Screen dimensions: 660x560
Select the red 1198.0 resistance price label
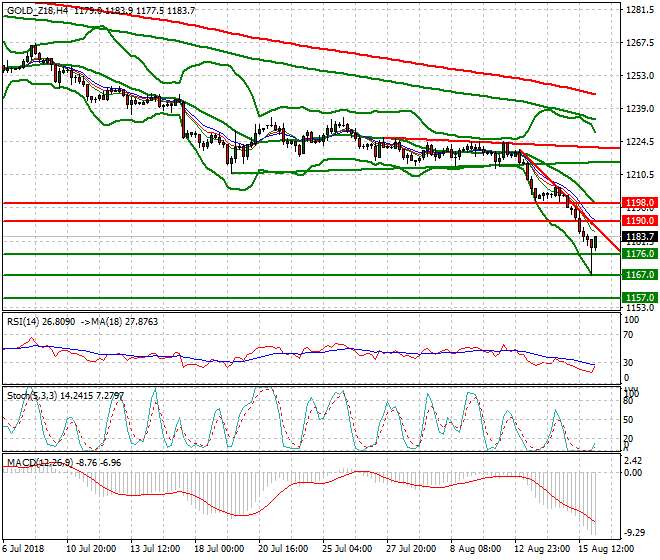coord(639,202)
